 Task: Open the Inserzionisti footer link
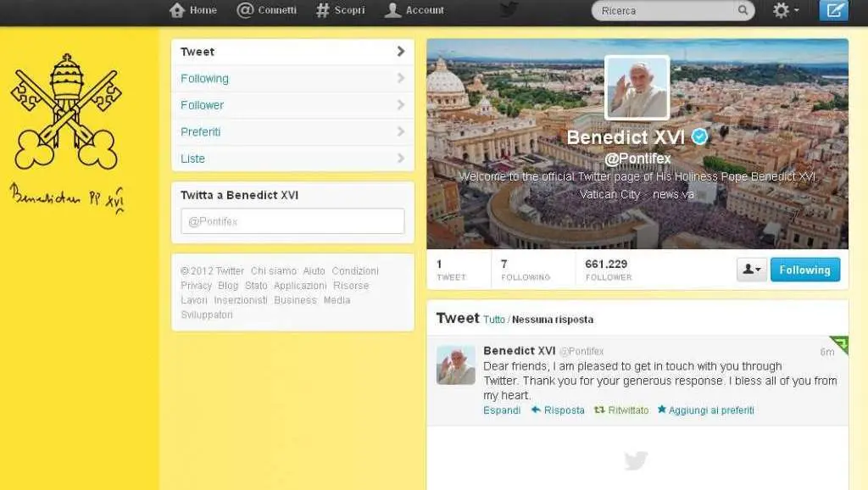click(240, 300)
